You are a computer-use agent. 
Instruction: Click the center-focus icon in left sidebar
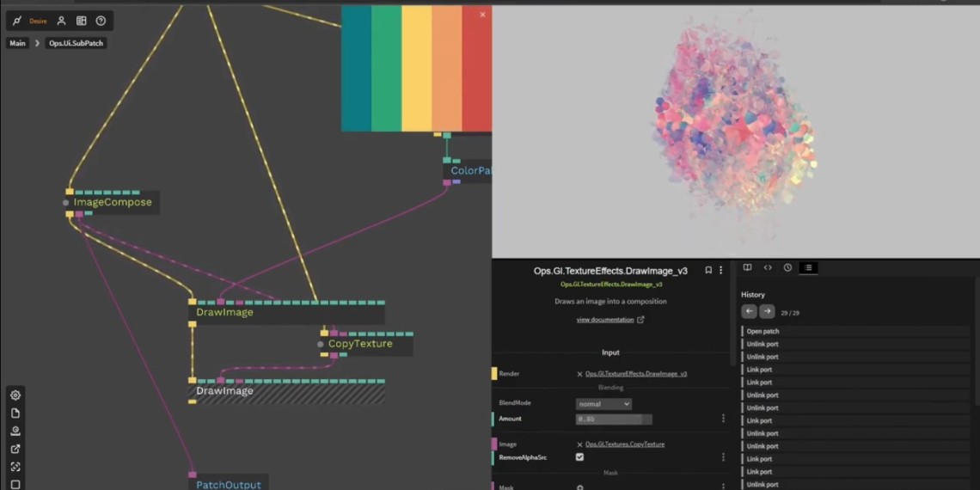(x=15, y=467)
